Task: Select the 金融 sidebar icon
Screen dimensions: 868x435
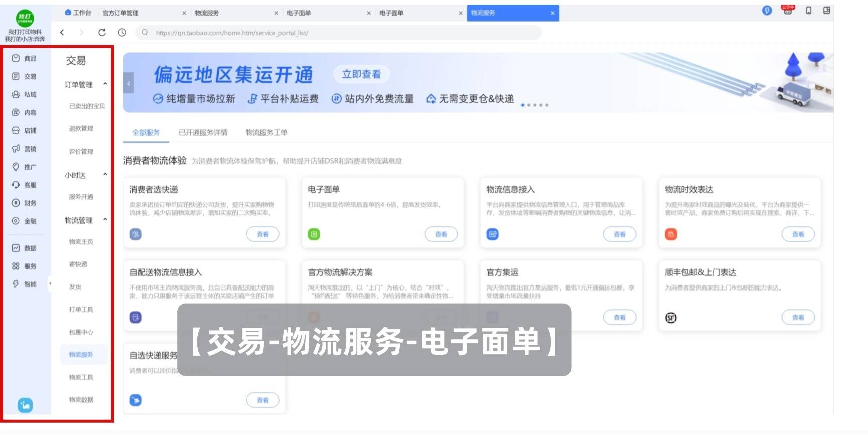Action: (x=16, y=221)
